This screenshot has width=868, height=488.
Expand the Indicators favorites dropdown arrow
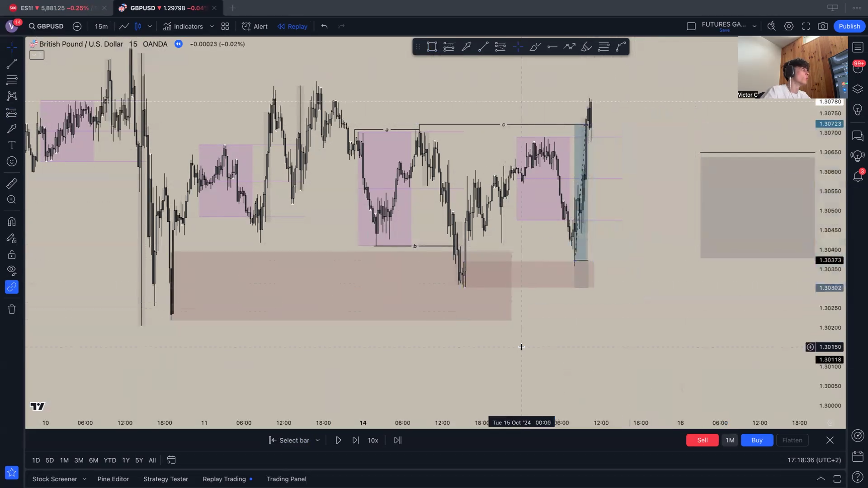212,26
